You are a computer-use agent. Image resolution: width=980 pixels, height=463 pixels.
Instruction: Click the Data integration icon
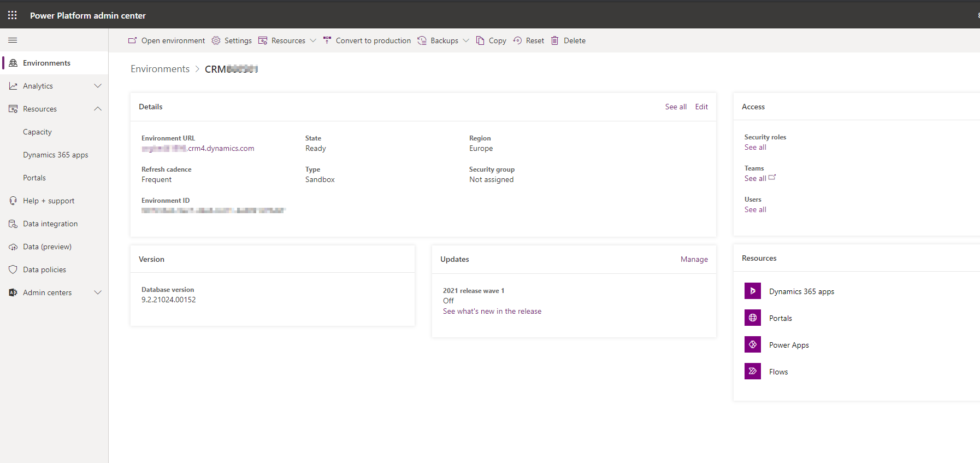pyautogui.click(x=13, y=224)
